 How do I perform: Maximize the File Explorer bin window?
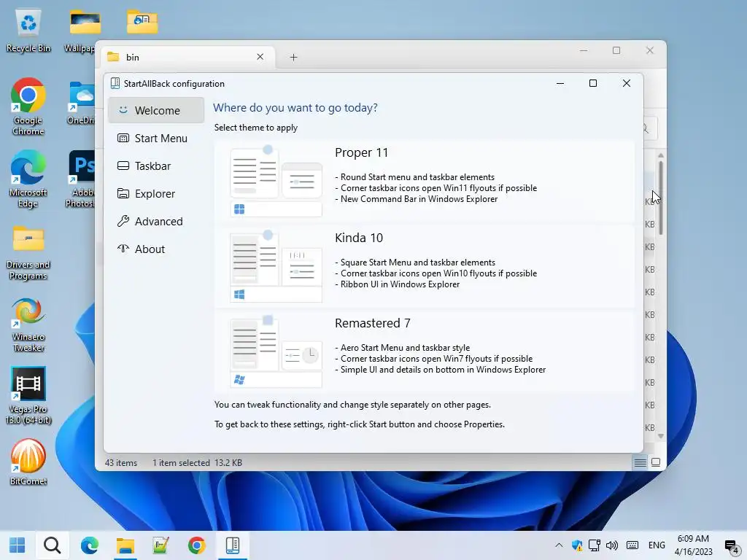click(616, 50)
